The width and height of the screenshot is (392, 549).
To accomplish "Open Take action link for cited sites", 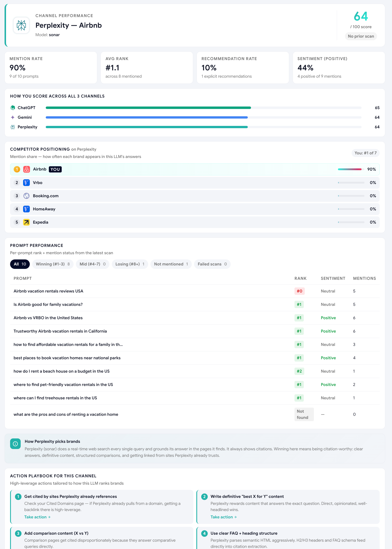I will (x=37, y=517).
